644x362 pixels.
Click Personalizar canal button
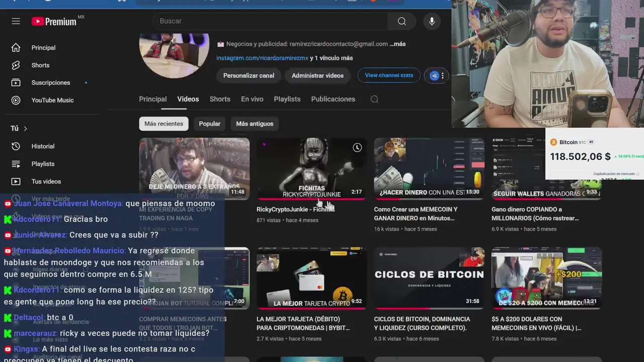249,75
